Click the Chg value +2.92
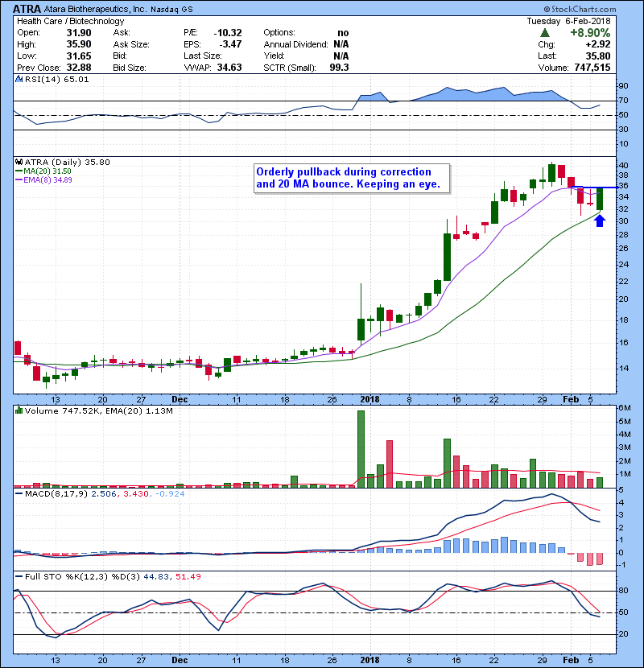 pos(597,44)
